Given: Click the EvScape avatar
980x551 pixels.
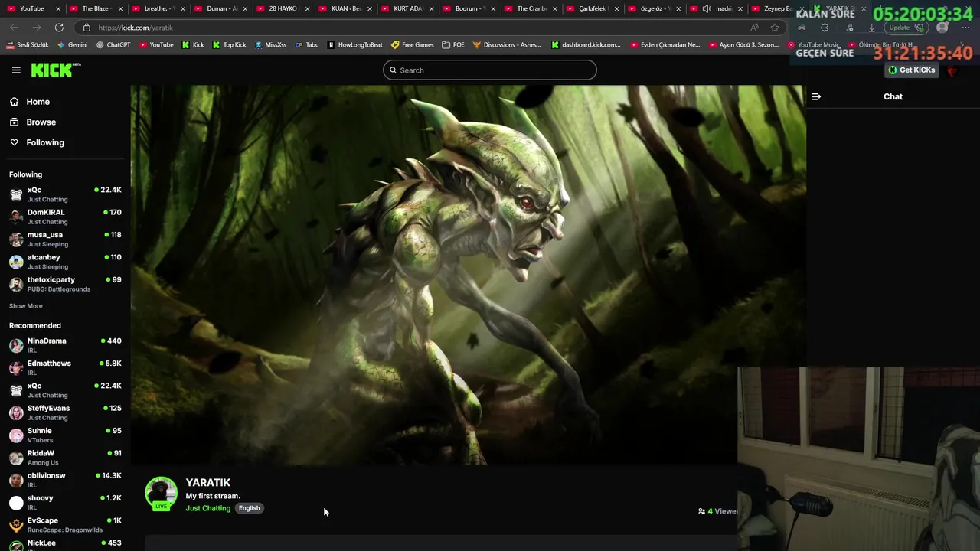Looking at the screenshot, I should pos(16,525).
